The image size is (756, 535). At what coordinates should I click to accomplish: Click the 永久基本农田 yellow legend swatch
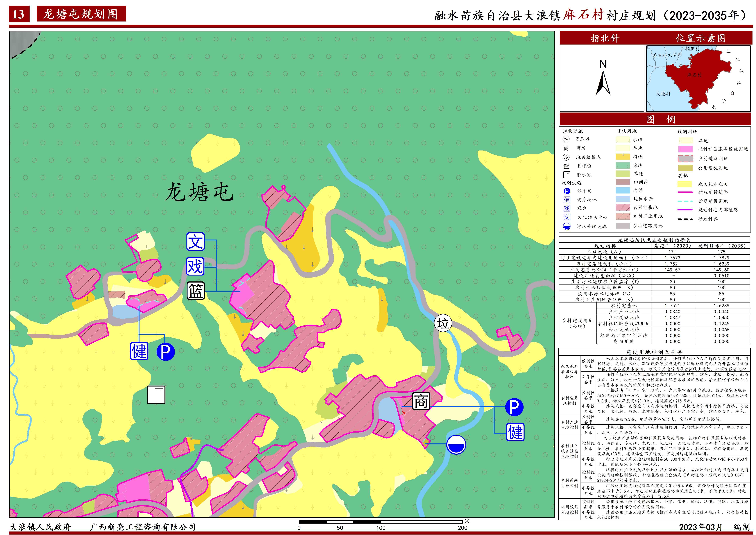point(685,184)
